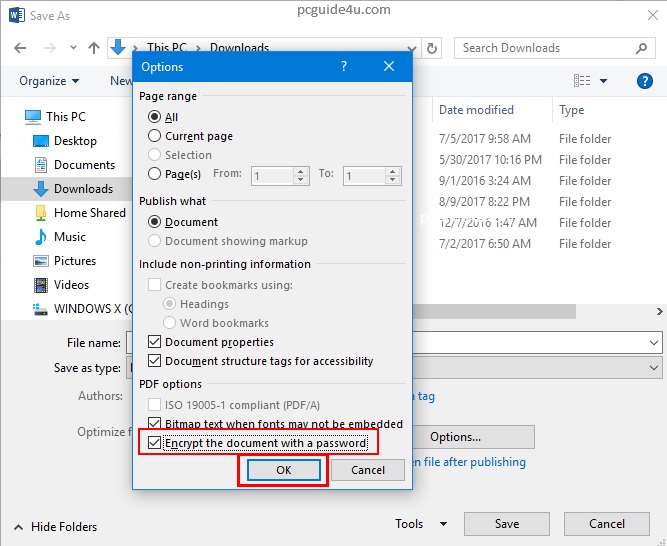Toggle Encrypt the document with a password

154,443
